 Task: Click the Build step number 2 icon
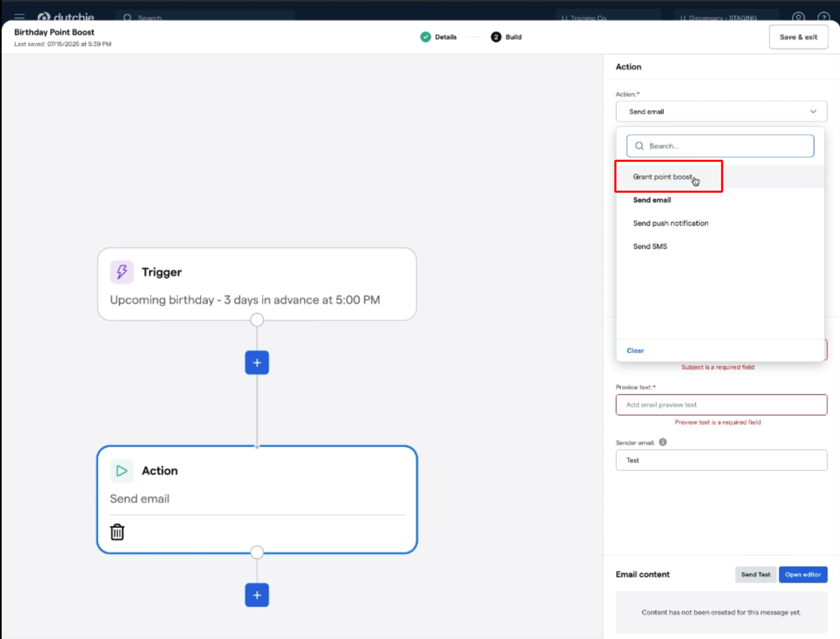tap(496, 37)
